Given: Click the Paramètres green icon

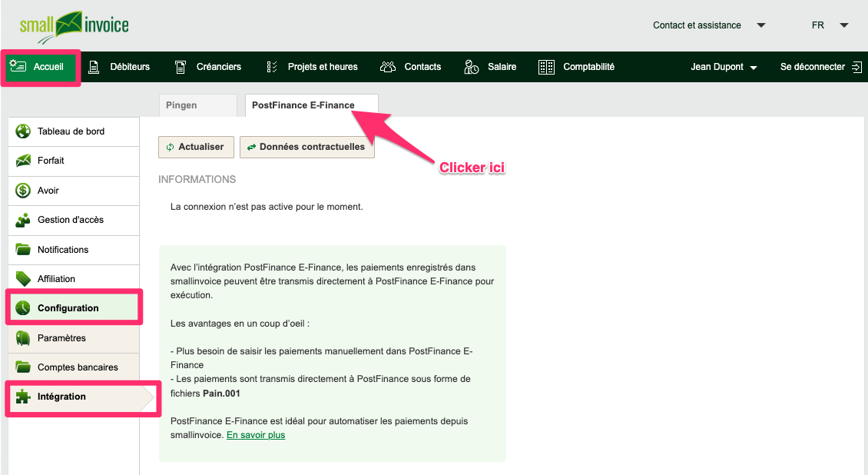Looking at the screenshot, I should pyautogui.click(x=23, y=337).
